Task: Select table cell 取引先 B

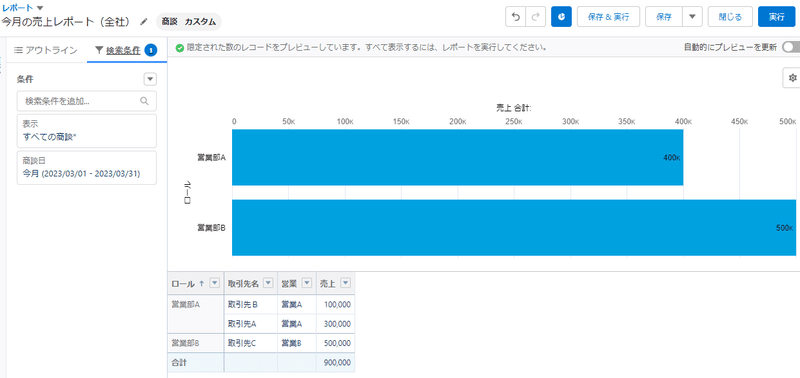Action: pos(251,305)
